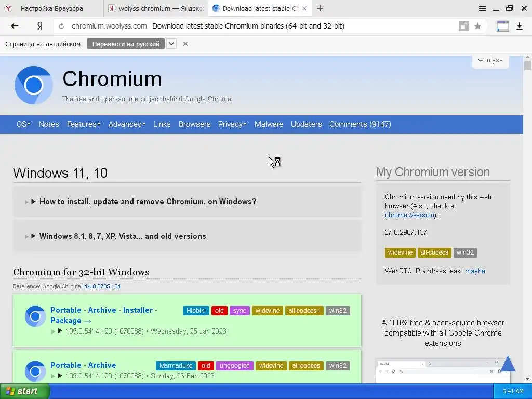Click the sync tag
This screenshot has height=399, width=532.
point(240,311)
